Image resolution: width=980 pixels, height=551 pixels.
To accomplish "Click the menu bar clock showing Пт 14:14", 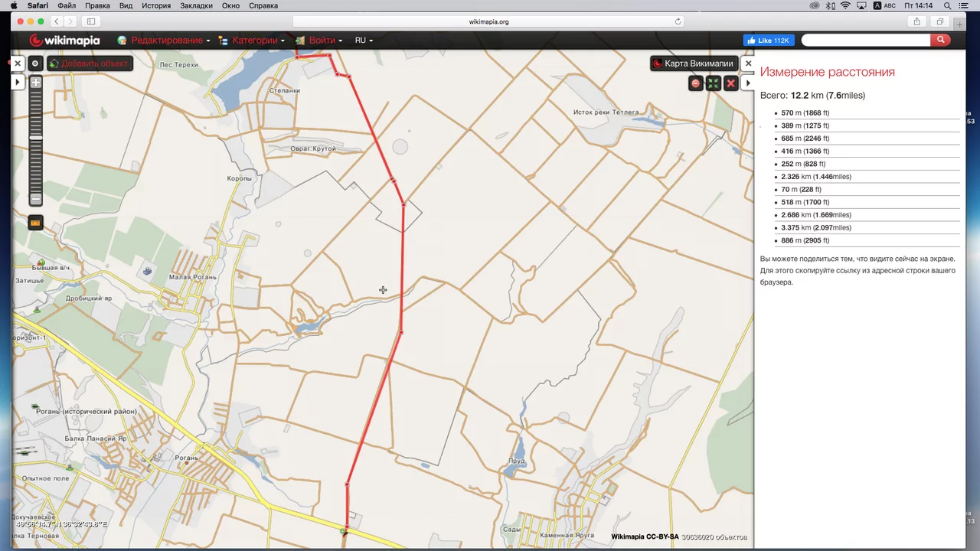I will point(918,5).
